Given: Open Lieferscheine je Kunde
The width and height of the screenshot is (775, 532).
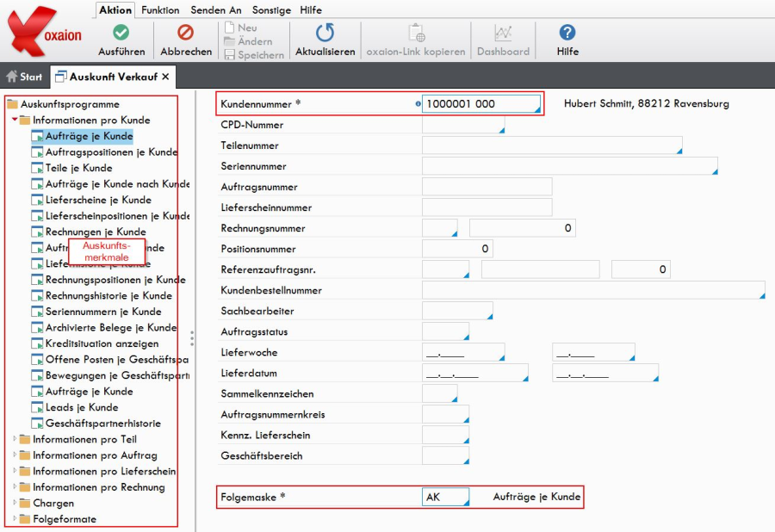Looking at the screenshot, I should click(91, 200).
